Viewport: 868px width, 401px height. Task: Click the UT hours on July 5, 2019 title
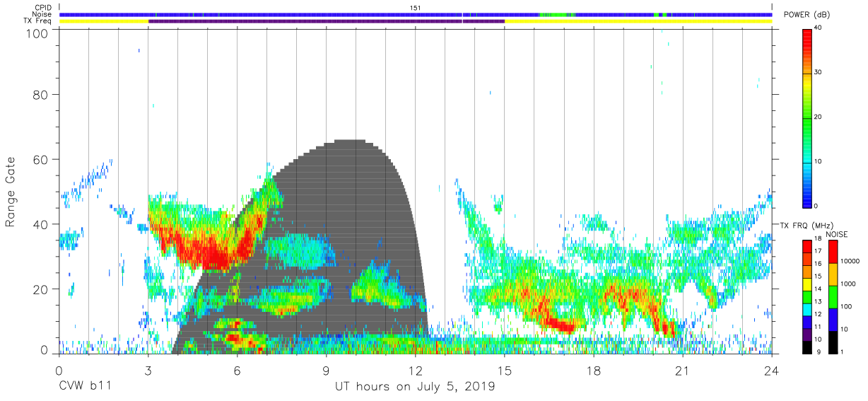416,387
